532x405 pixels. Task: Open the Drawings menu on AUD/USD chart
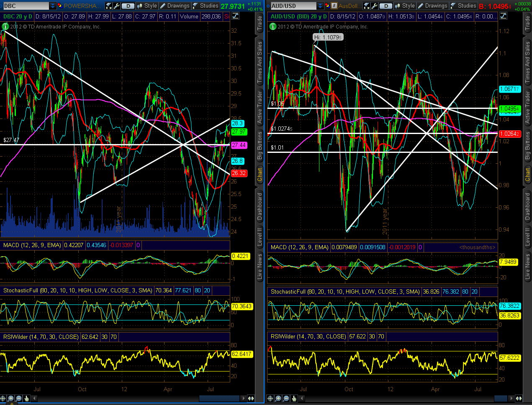pyautogui.click(x=432, y=6)
